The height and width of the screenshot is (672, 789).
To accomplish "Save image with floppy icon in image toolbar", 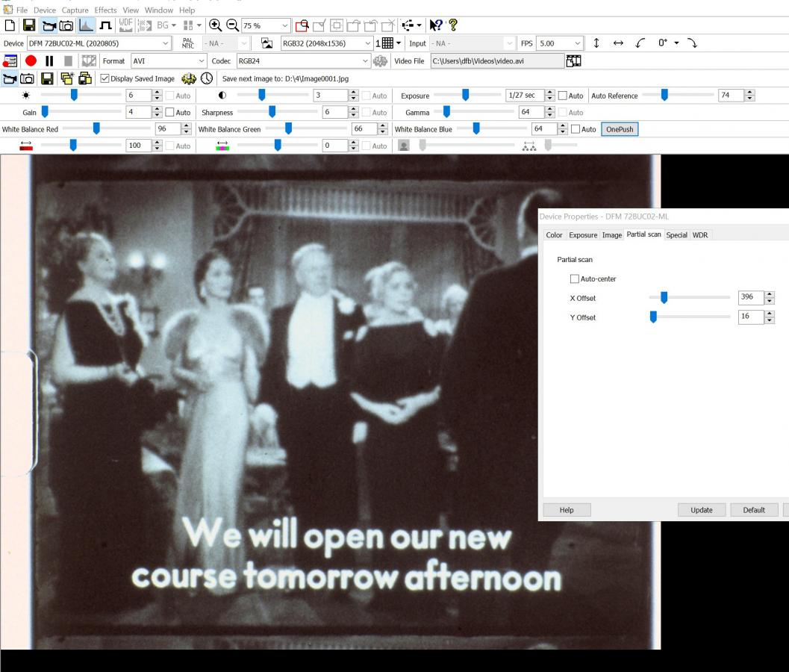I will 47,78.
